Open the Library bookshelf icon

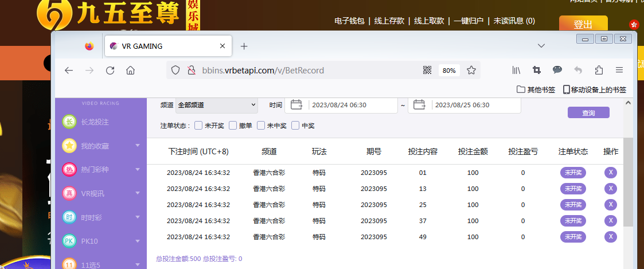click(516, 70)
